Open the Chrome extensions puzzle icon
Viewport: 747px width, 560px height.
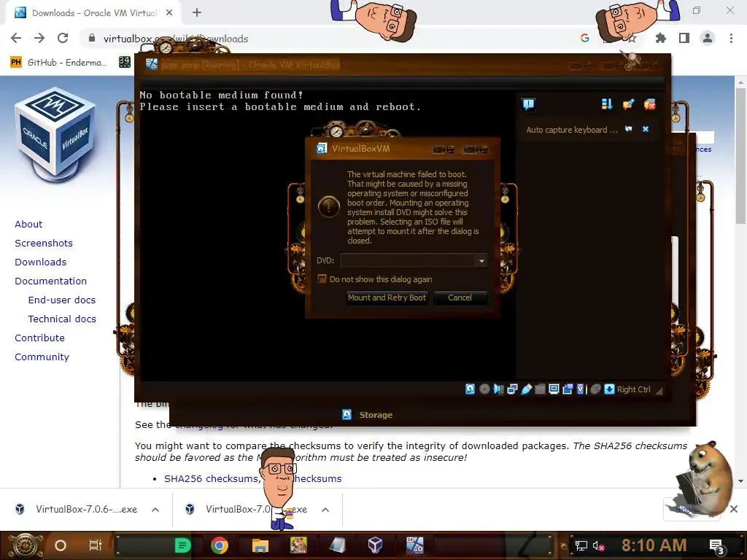[x=661, y=38]
